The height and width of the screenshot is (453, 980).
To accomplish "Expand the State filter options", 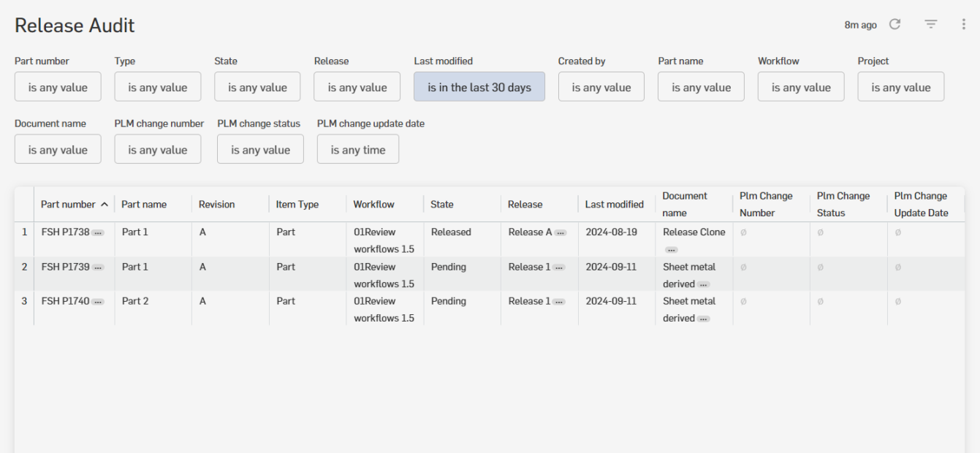I will click(x=257, y=86).
